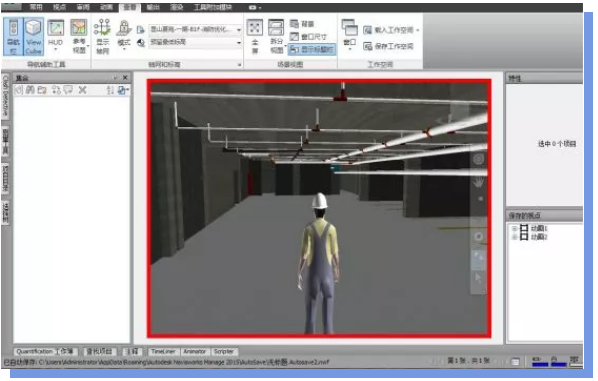Click the Sort icon in Sets panel

[110, 90]
